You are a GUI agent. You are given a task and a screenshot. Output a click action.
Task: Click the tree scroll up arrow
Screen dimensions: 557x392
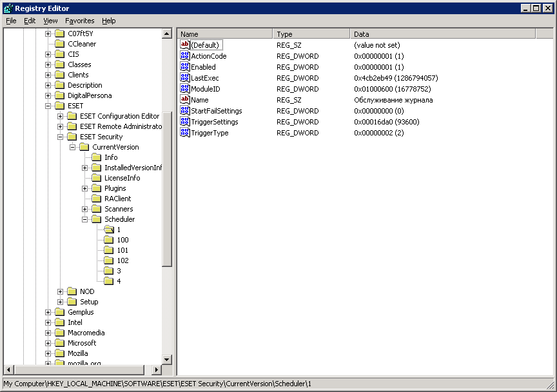tap(167, 34)
